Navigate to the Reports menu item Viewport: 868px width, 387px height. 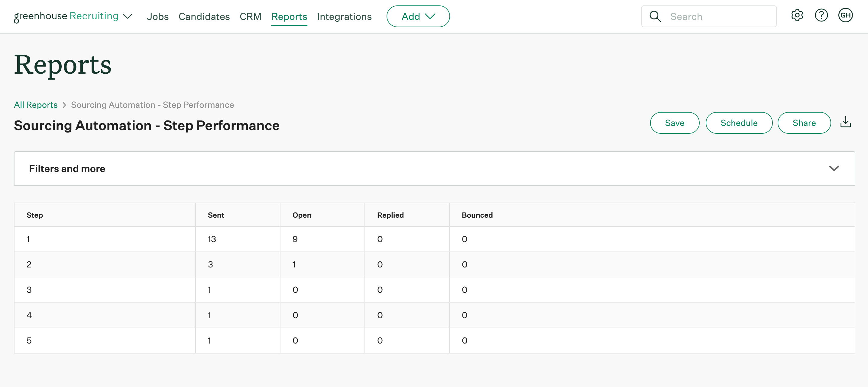tap(289, 15)
